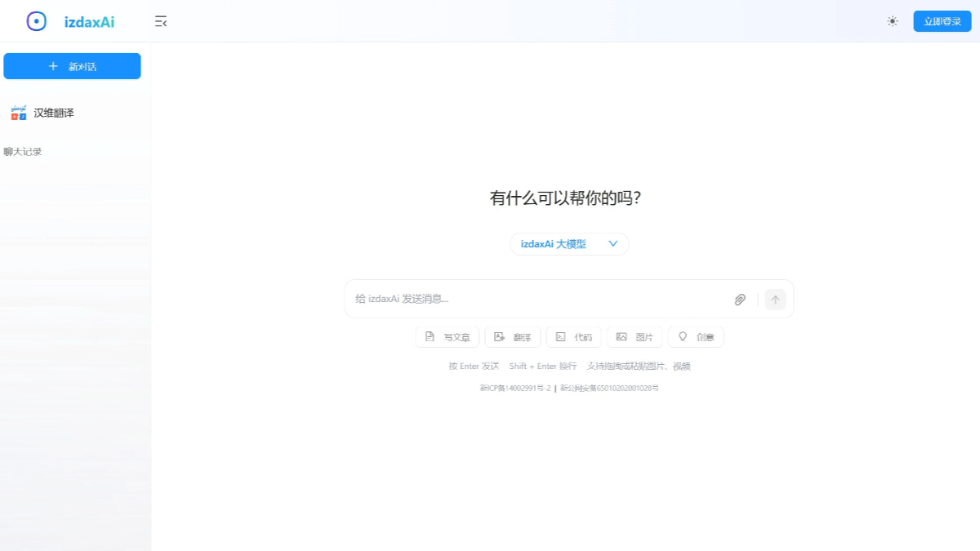The image size is (980, 551).
Task: Click the 汉维翻译 colorful icon
Action: tap(19, 113)
